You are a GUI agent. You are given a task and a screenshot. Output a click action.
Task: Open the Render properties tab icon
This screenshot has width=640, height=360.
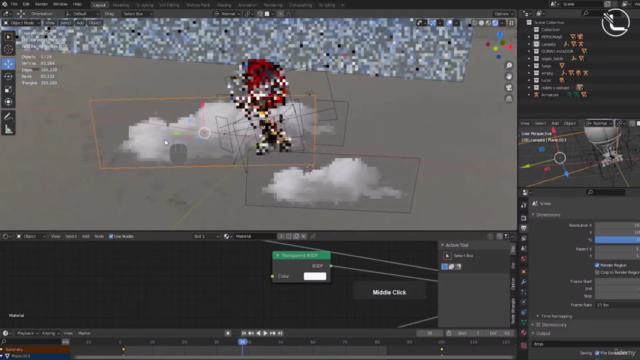[x=524, y=218]
